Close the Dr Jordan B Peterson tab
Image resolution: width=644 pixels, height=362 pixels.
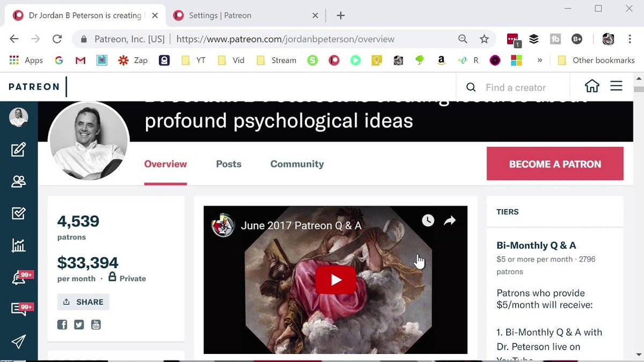tap(155, 16)
